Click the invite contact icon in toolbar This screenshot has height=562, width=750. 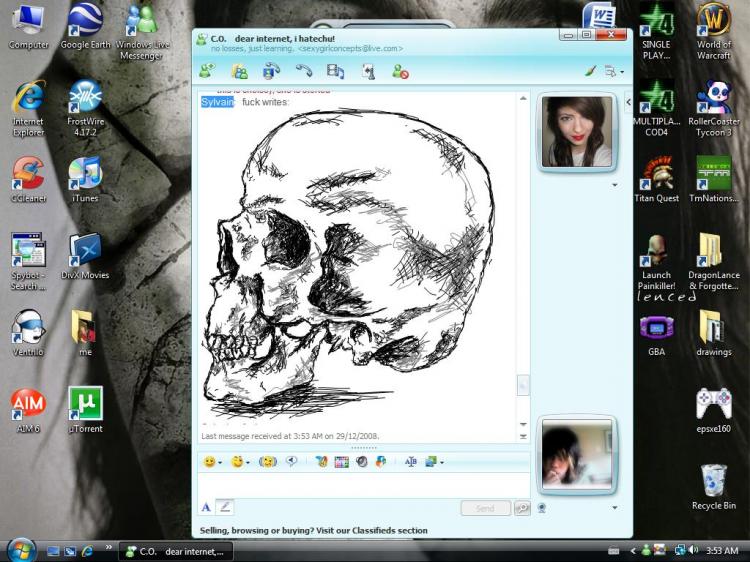click(x=207, y=71)
